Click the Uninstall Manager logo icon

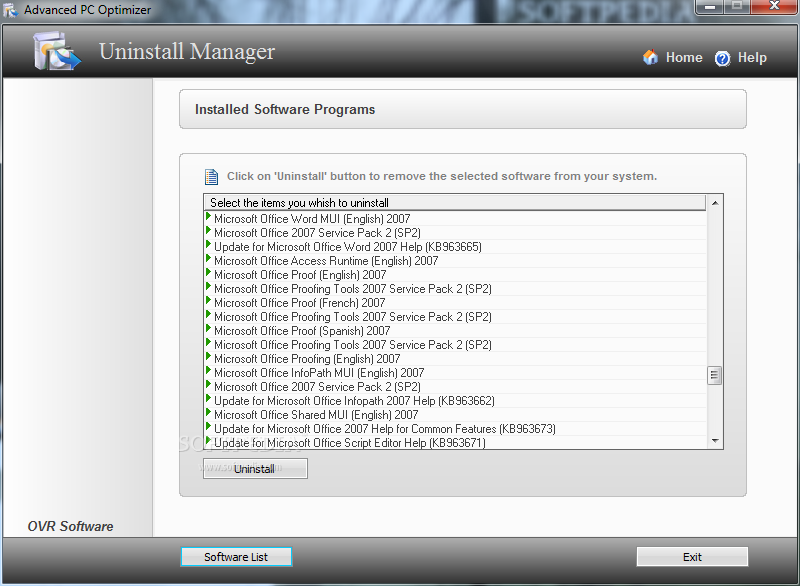56,50
